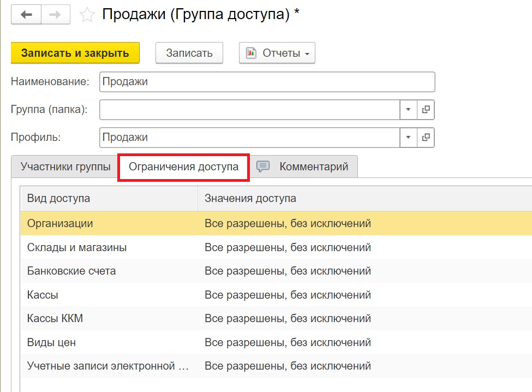Add to favorites with the star icon
This screenshot has height=392, width=532.
[x=87, y=15]
